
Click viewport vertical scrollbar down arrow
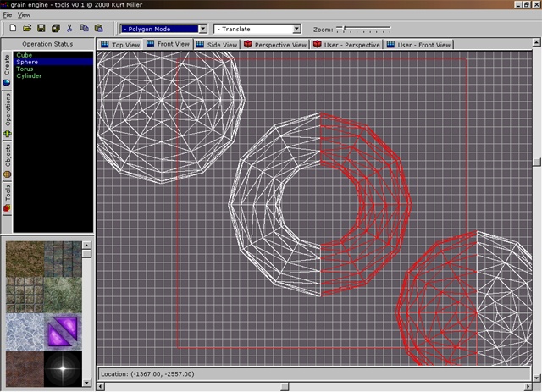[x=536, y=378]
